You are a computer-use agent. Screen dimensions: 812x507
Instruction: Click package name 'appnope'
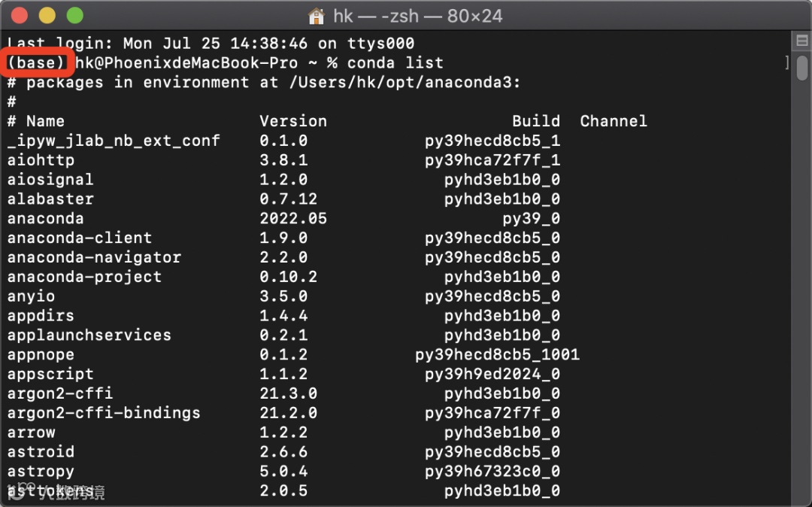click(41, 355)
